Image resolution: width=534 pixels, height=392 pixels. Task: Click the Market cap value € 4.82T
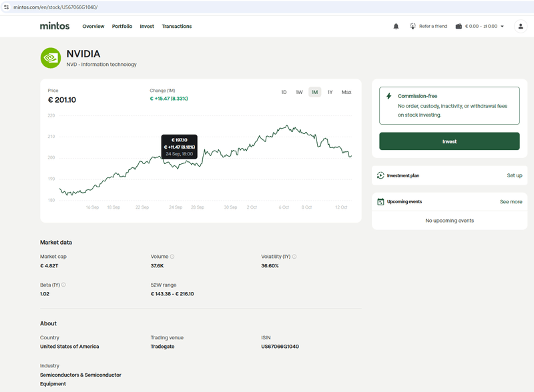click(x=49, y=266)
